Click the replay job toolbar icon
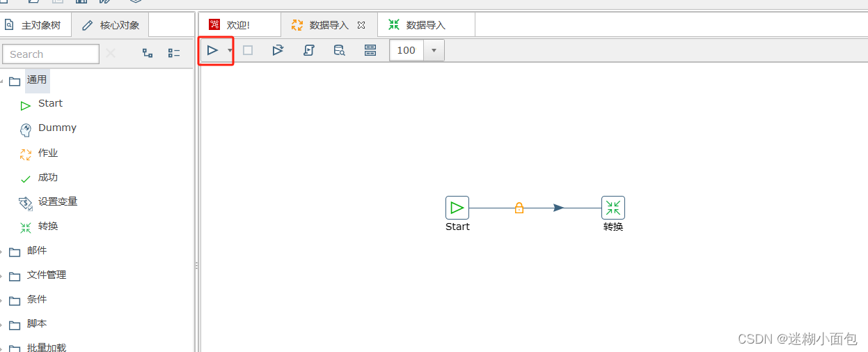 (x=278, y=50)
